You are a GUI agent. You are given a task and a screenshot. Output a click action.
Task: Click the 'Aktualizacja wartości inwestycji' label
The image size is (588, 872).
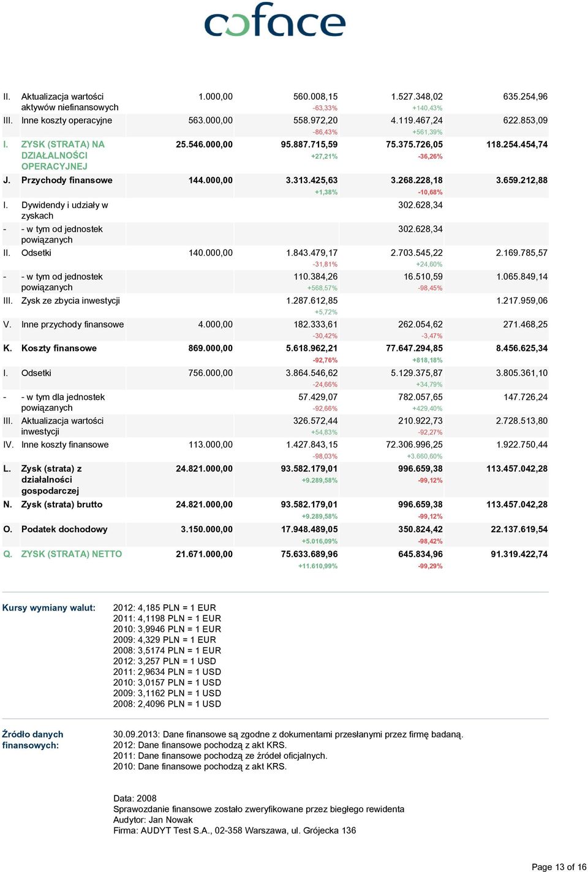click(62, 426)
